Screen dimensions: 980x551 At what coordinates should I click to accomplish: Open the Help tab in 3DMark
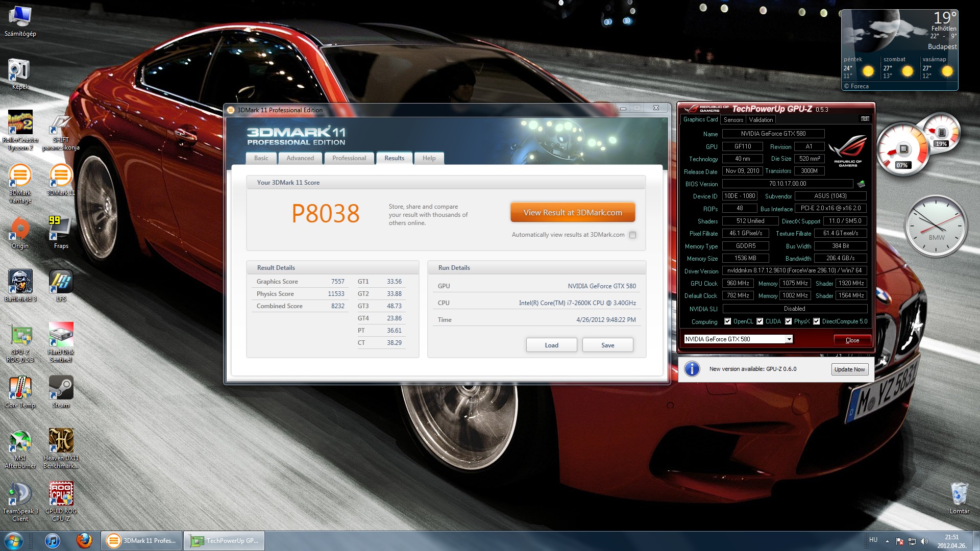point(429,158)
